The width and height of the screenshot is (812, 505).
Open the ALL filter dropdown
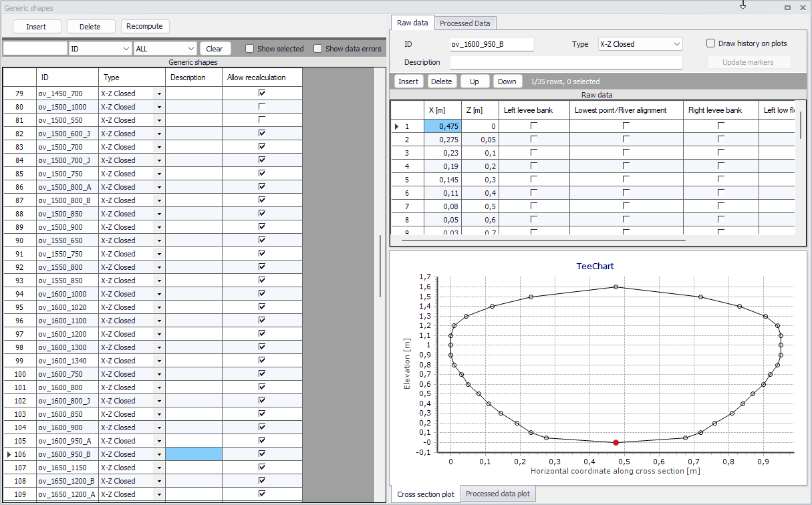191,49
